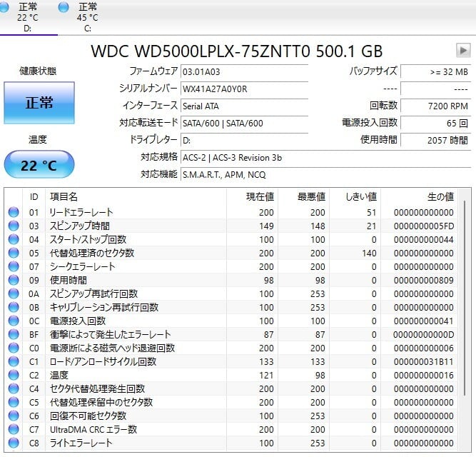Click status orb for スピンアップ時間 row
This screenshot has height=457, width=476.
[14, 226]
